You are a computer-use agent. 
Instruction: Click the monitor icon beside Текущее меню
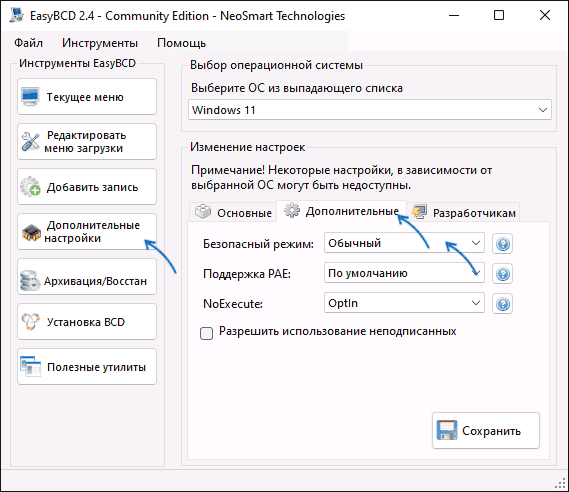[x=30, y=97]
